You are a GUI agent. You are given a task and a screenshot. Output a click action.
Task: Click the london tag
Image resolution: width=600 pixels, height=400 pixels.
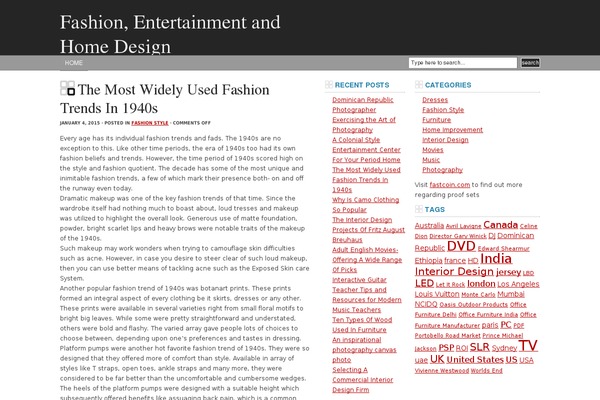click(481, 284)
